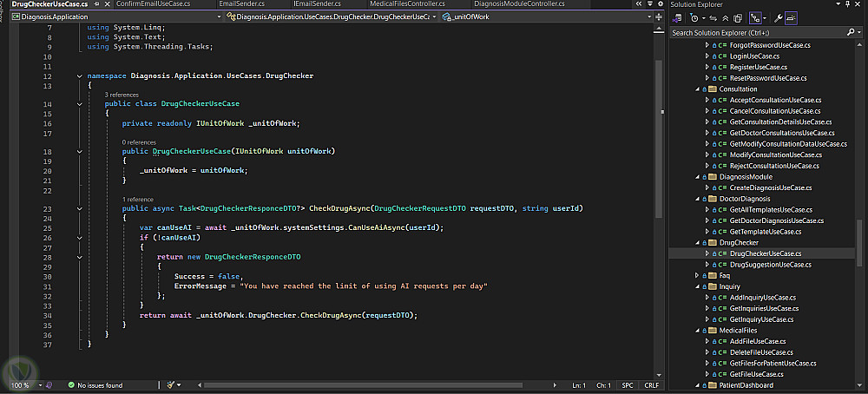Click 1 reference CodeLens above CheckDrugAsync

tap(138, 200)
